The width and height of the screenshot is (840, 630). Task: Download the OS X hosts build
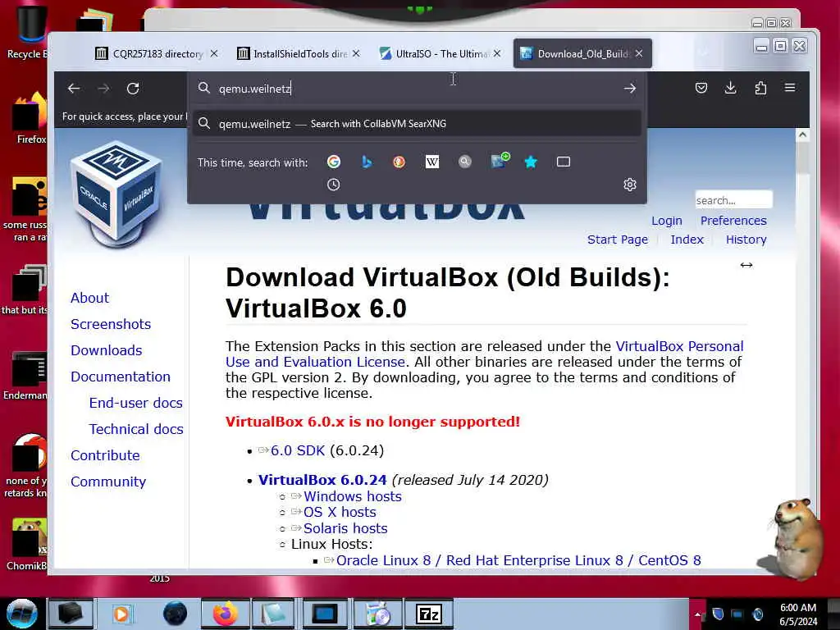[x=339, y=512]
